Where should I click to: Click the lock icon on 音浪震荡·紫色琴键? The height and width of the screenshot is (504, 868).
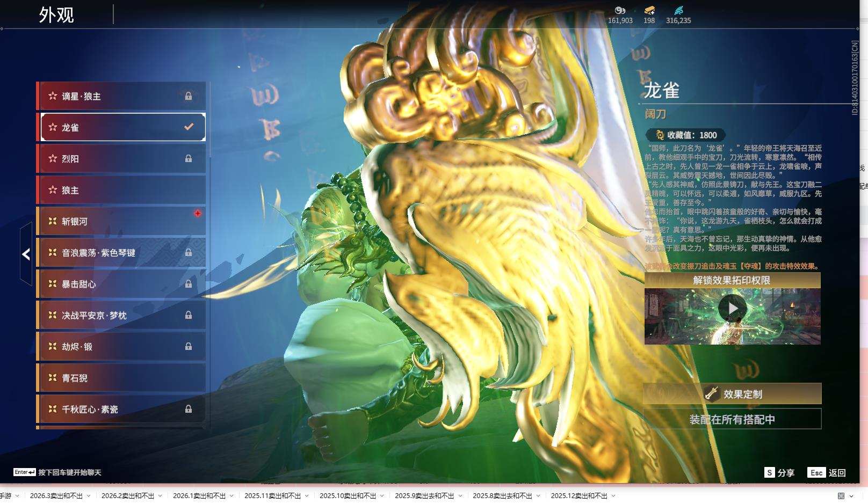pos(189,252)
